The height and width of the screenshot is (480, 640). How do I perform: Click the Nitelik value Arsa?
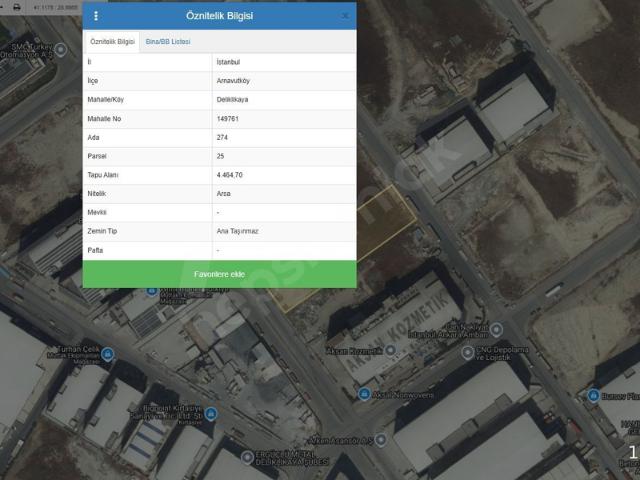coord(224,193)
